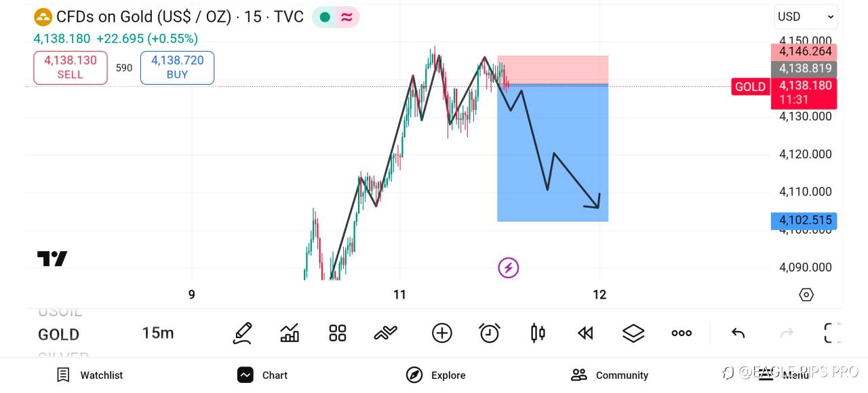868x393 pixels.
Task: Open the Community tab
Action: pyautogui.click(x=609, y=375)
